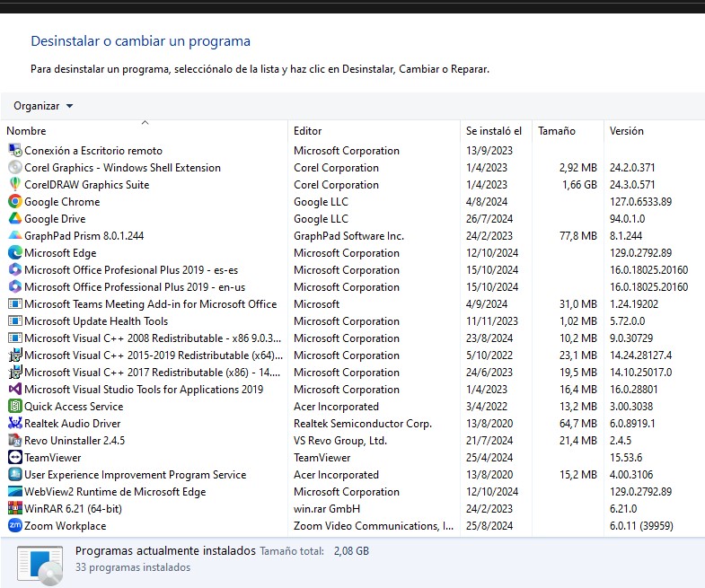Select Microsoft Office Professional Plus 2019 en-us

(x=135, y=287)
